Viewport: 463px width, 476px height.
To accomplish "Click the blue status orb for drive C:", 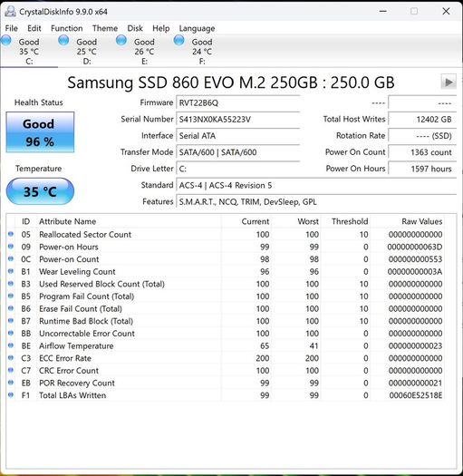I will pyautogui.click(x=6, y=41).
